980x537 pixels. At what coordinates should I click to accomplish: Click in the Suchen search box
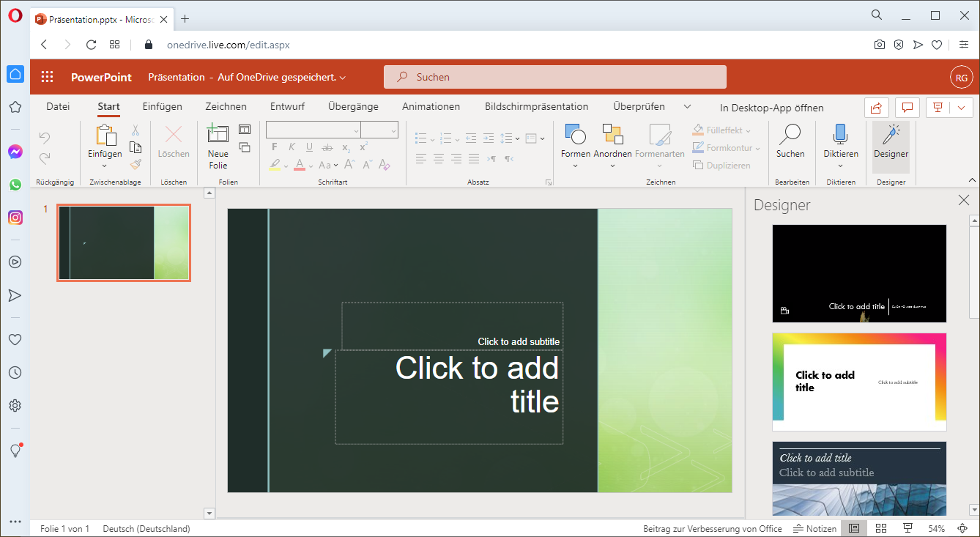(x=555, y=77)
